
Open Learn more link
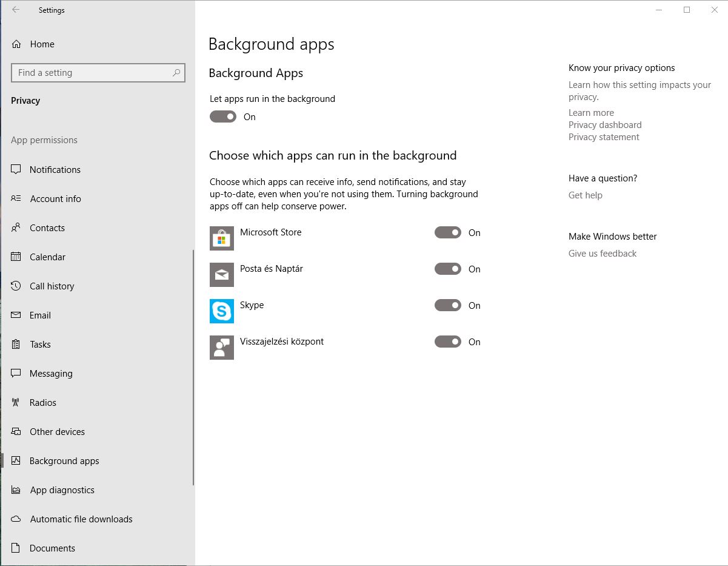coord(591,113)
